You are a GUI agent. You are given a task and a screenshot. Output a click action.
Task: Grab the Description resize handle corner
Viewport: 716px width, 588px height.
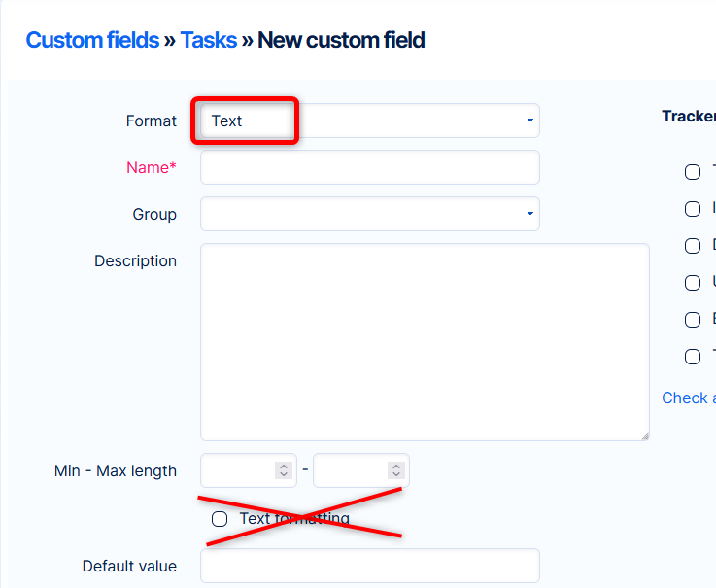[643, 435]
